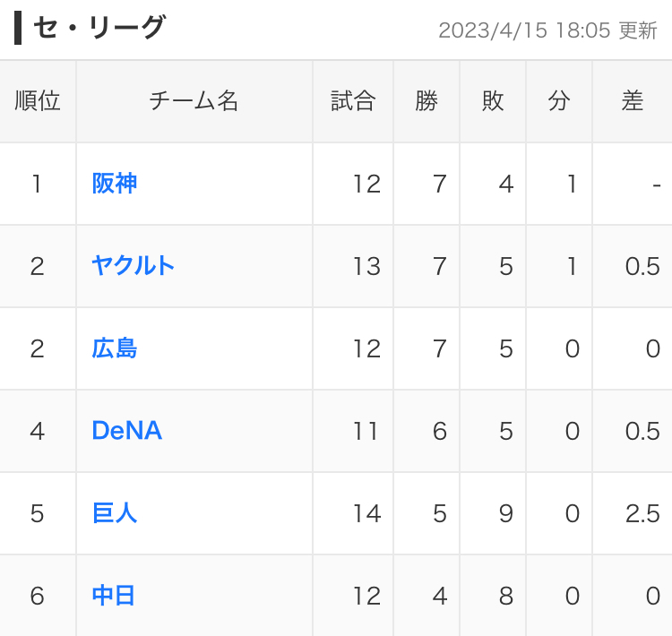The width and height of the screenshot is (672, 636).
Task: Click rank number 4 in the DeNA row
Action: [x=37, y=431]
